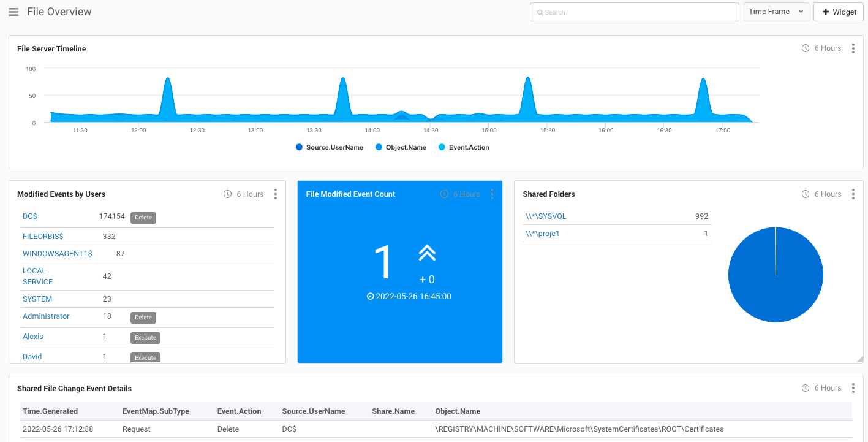Screen dimensions: 868x442
Task: Click the Request subtype cell
Action: 137,429
